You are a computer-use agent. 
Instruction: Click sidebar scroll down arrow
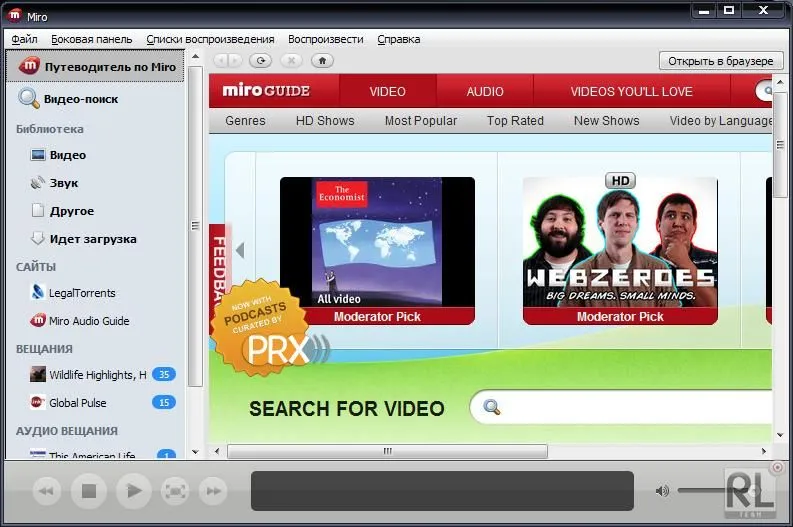click(x=195, y=452)
